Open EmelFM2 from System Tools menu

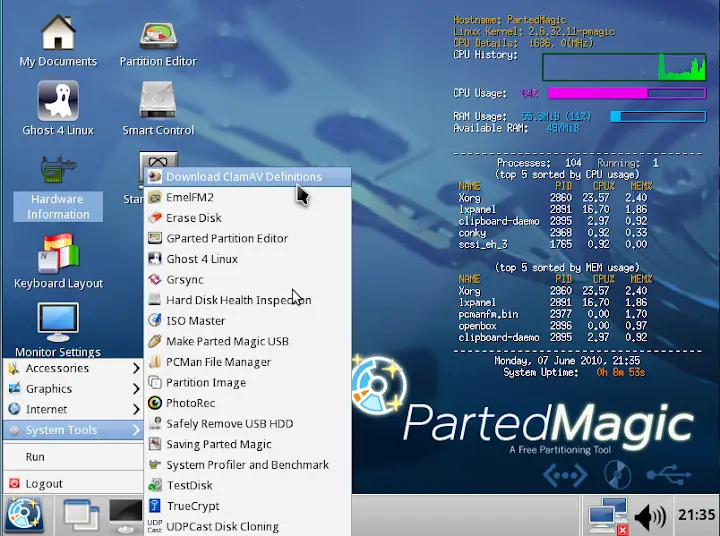pyautogui.click(x=248, y=197)
